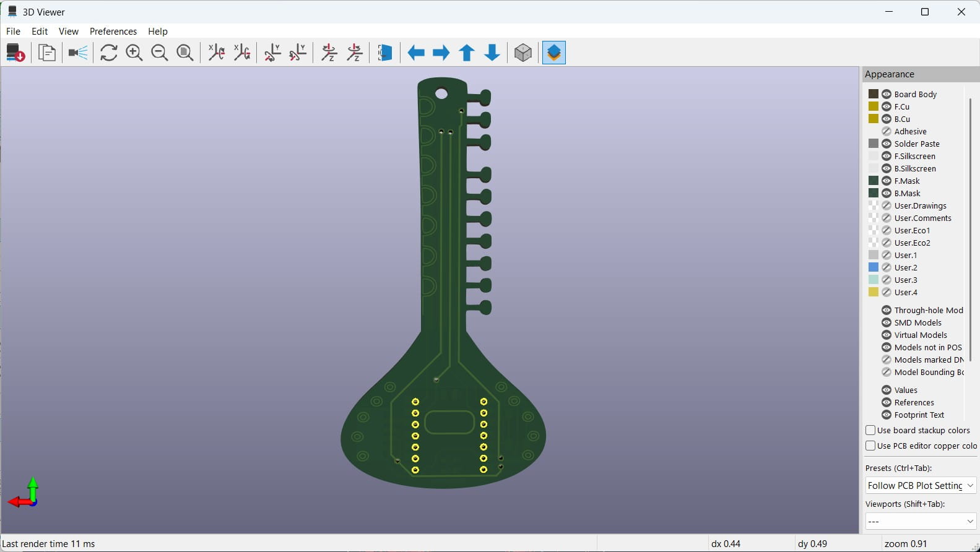Rotate Z clockwise

pos(329,53)
